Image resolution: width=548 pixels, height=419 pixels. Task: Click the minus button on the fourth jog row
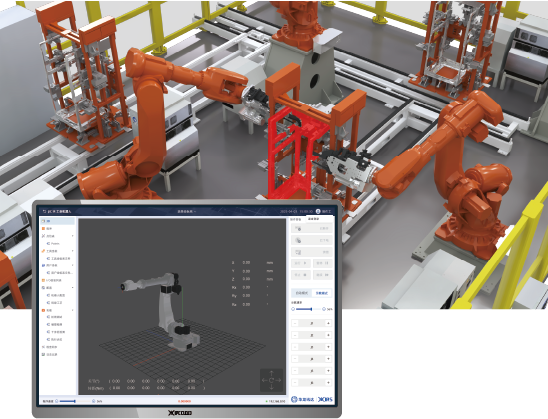pyautogui.click(x=295, y=359)
